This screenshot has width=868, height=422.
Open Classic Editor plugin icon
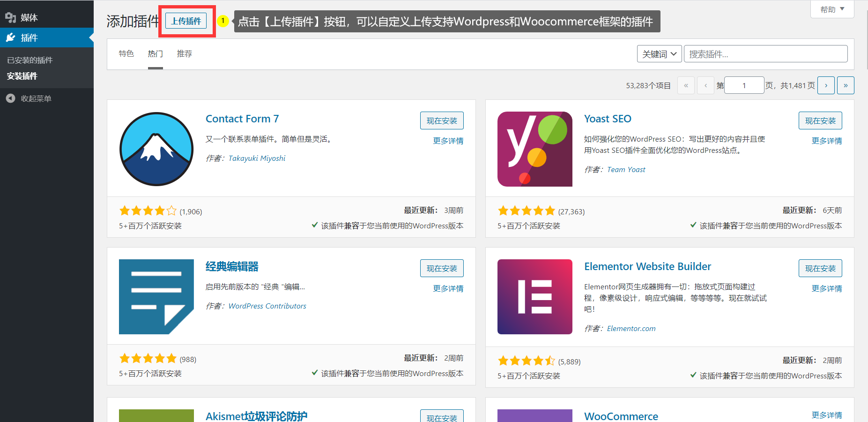pos(156,297)
